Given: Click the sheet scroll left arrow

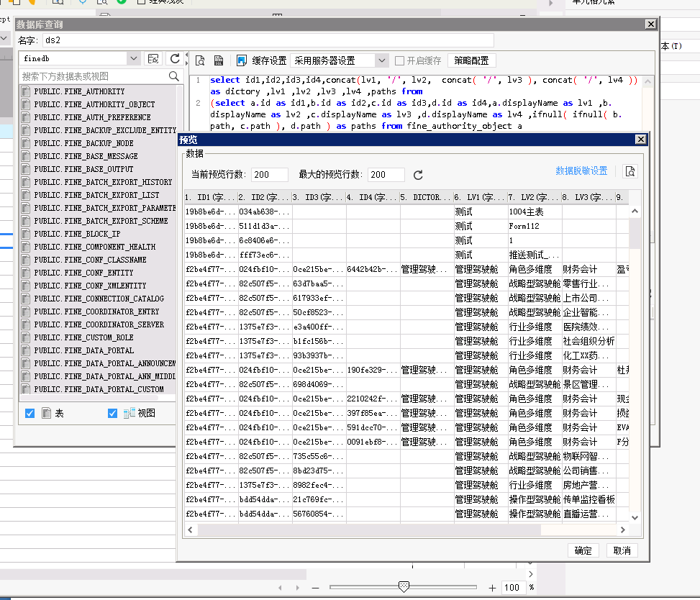Looking at the screenshot, I should point(280,588).
